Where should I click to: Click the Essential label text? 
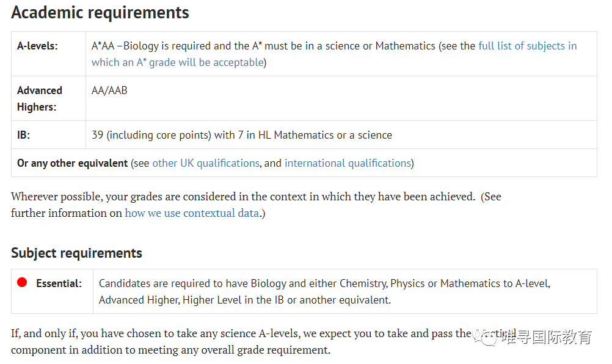tap(59, 283)
